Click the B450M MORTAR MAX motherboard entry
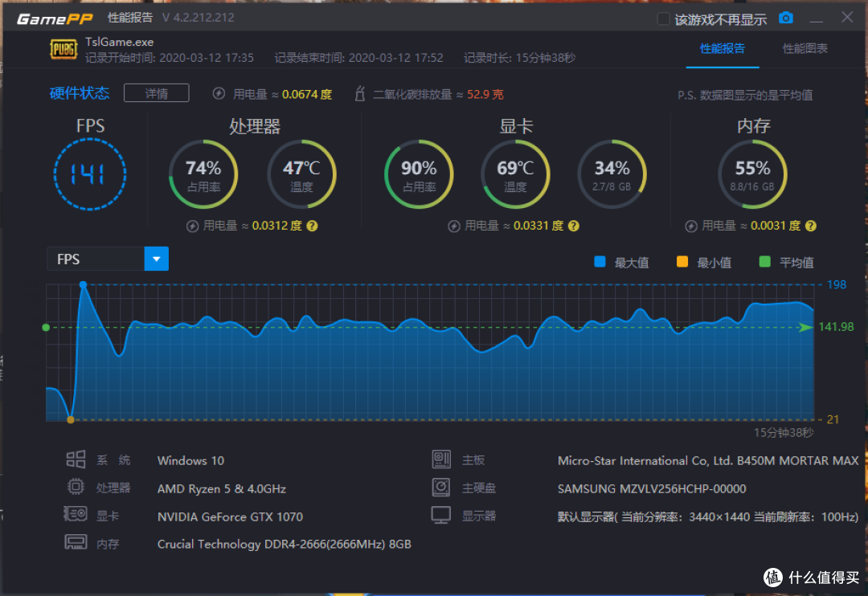868x596 pixels. (708, 460)
